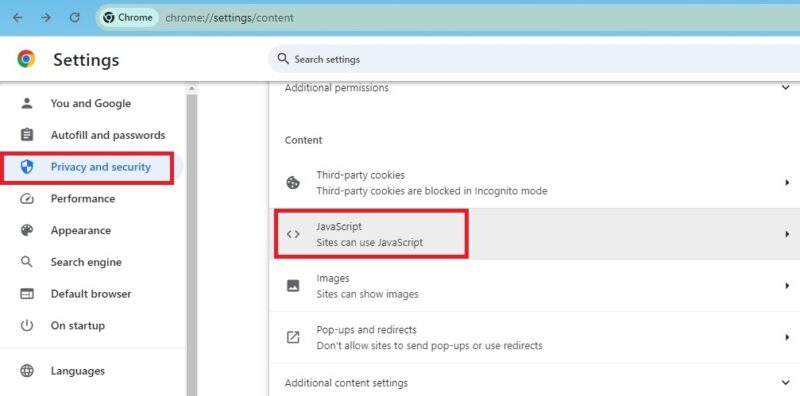
Task: Expand the Additional permissions section
Action: 785,87
